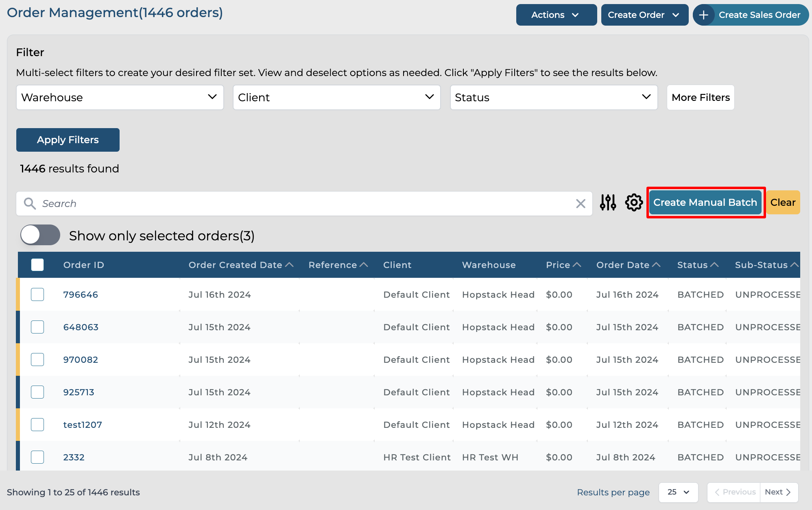Click the sliders filter icon beside search
The width and height of the screenshot is (812, 510).
tap(608, 203)
